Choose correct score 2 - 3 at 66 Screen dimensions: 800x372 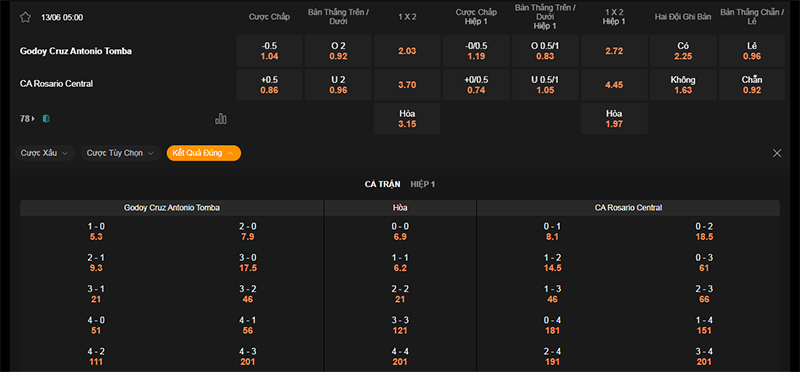[x=705, y=294]
